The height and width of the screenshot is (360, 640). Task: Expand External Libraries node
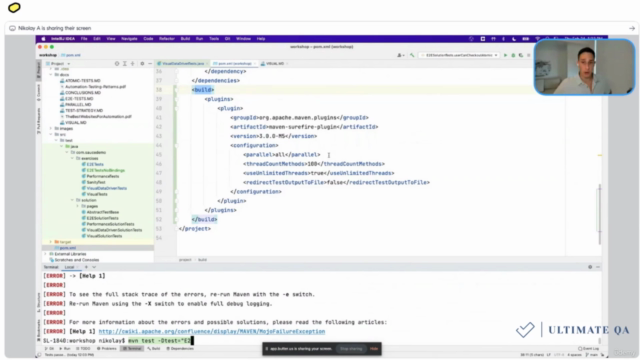tap(46, 254)
